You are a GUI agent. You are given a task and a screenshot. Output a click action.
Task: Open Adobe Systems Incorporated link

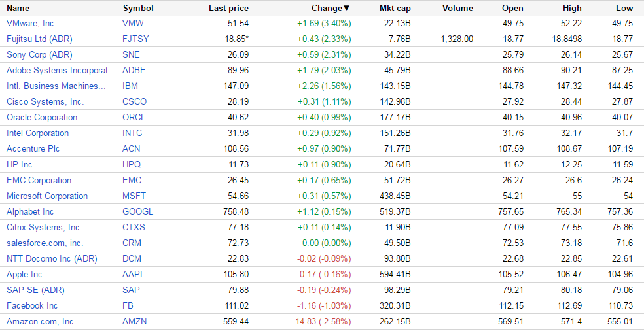(x=61, y=70)
